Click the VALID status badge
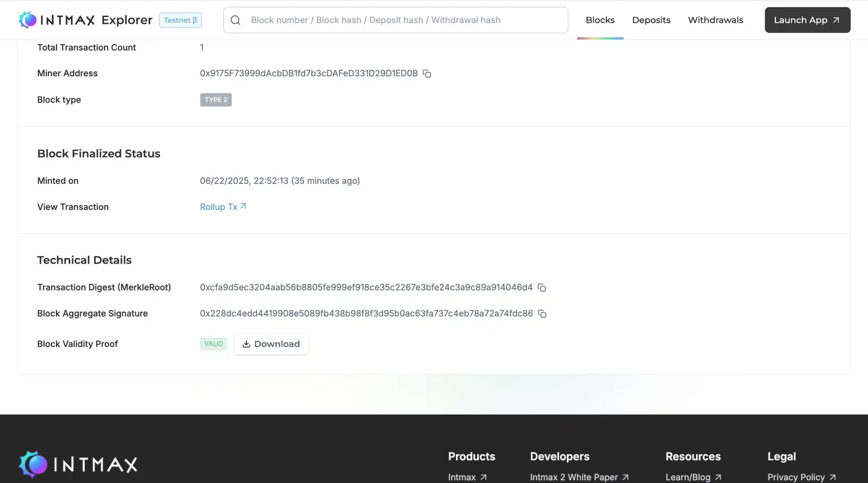Viewport: 868px width, 483px height. tap(214, 344)
